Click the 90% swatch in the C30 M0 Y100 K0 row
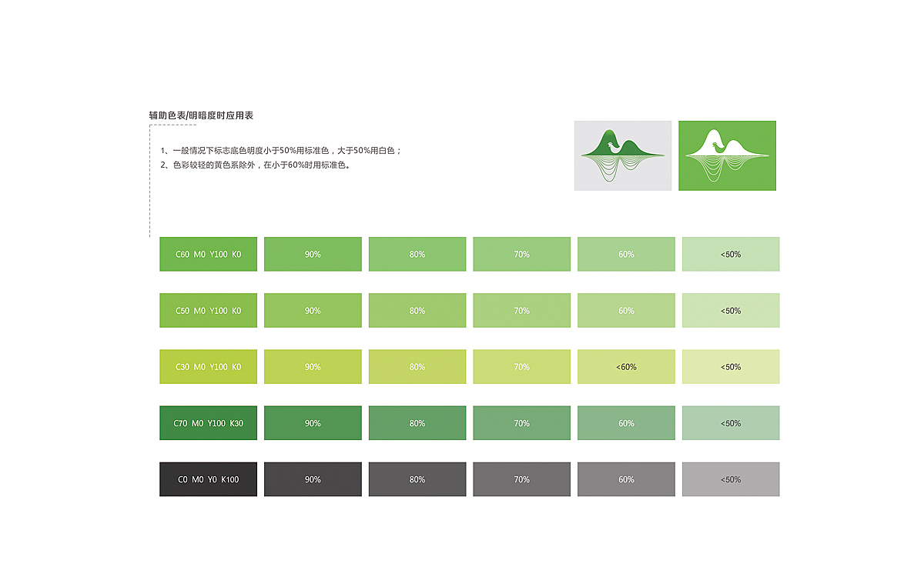Image resolution: width=924 pixels, height=567 pixels. pyautogui.click(x=313, y=367)
